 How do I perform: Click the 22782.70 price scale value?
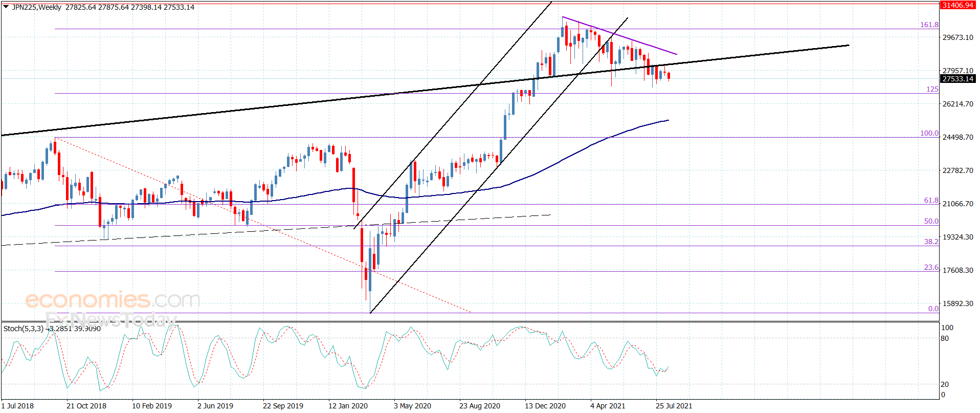coord(957,170)
